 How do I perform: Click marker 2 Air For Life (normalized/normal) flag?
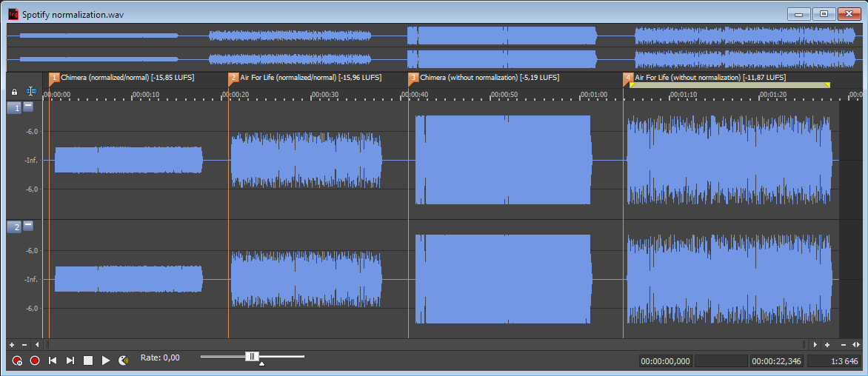[x=233, y=78]
